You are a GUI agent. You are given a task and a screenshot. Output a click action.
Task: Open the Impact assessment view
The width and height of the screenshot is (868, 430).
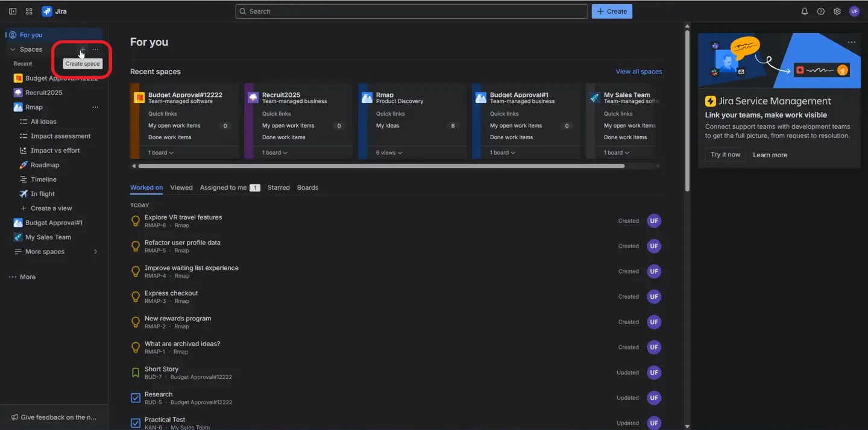pos(54,136)
